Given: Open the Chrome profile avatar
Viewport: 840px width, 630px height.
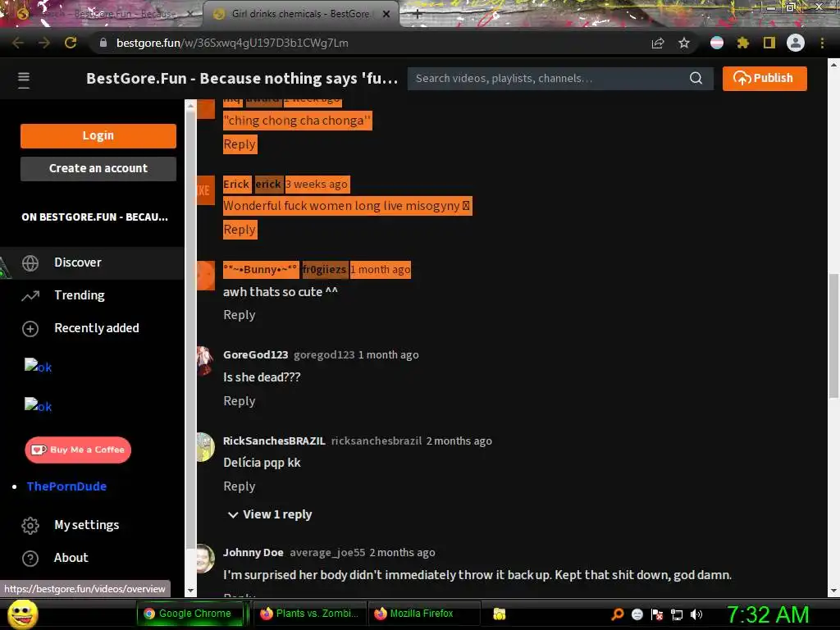Looking at the screenshot, I should 795,43.
